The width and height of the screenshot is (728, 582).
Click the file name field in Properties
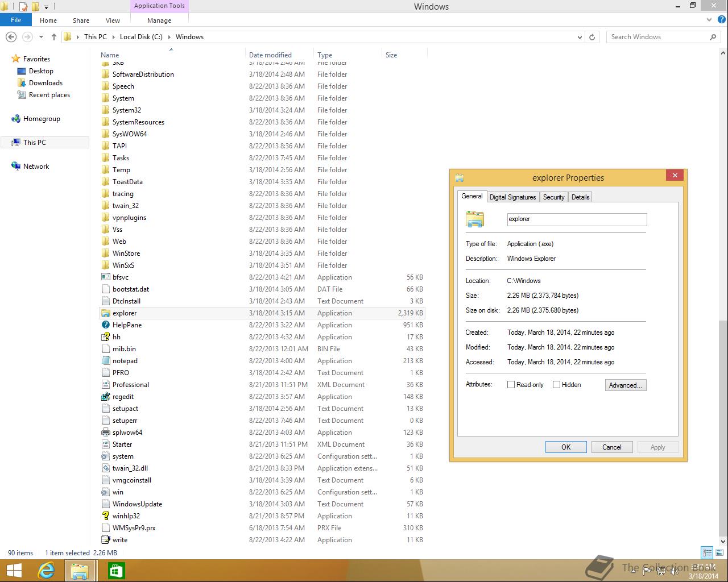pos(577,219)
